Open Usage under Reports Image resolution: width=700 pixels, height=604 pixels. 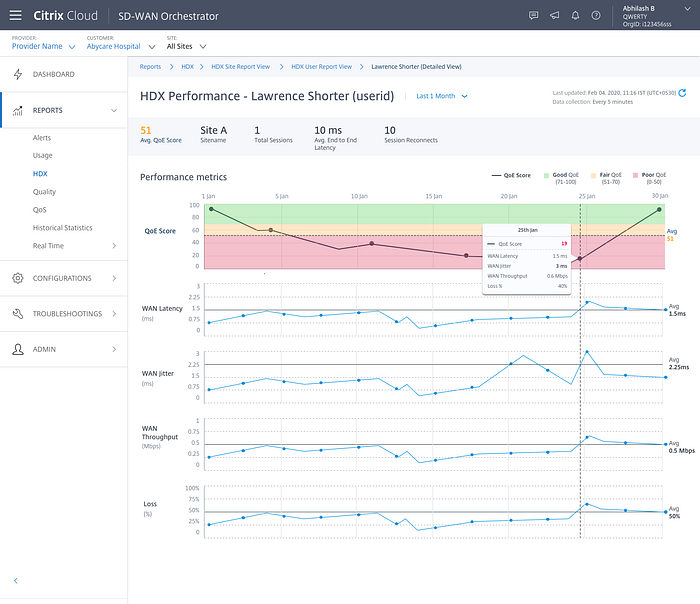pos(42,155)
